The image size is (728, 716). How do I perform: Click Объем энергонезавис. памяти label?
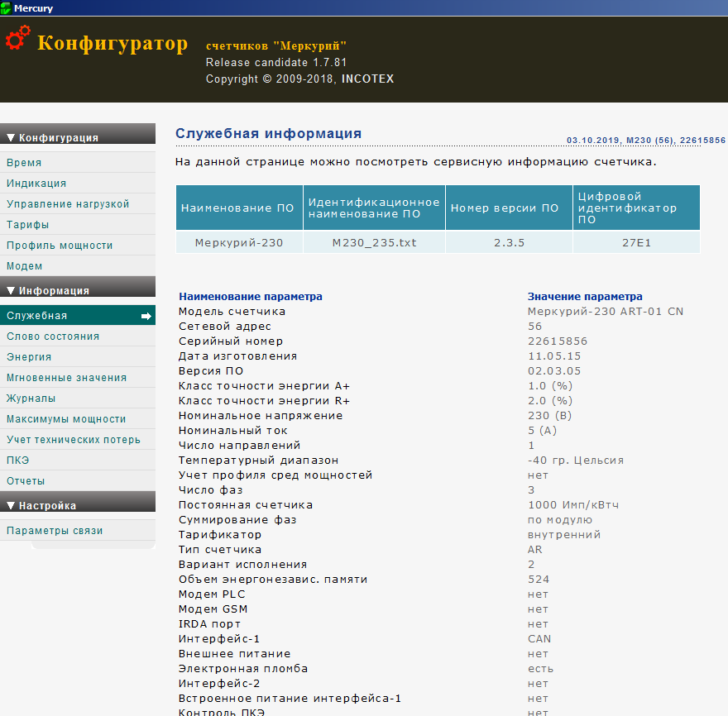coord(273,580)
